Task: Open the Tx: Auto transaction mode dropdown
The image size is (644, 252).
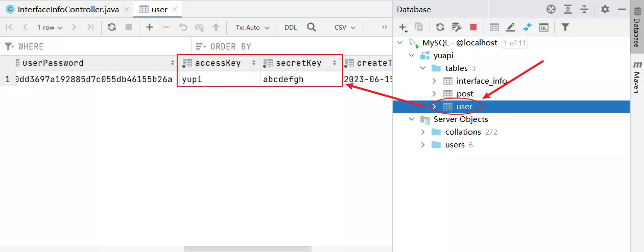Action: [252, 28]
